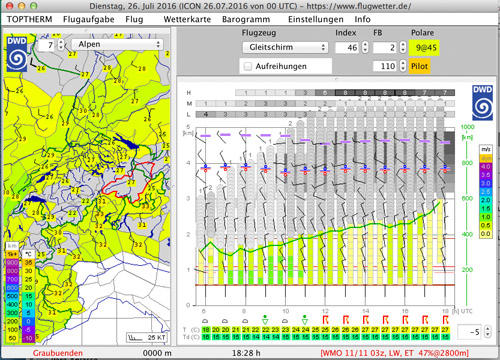500x360 pixels.
Task: Adjust the -5 temperature offset stepper
Action: coord(488,332)
